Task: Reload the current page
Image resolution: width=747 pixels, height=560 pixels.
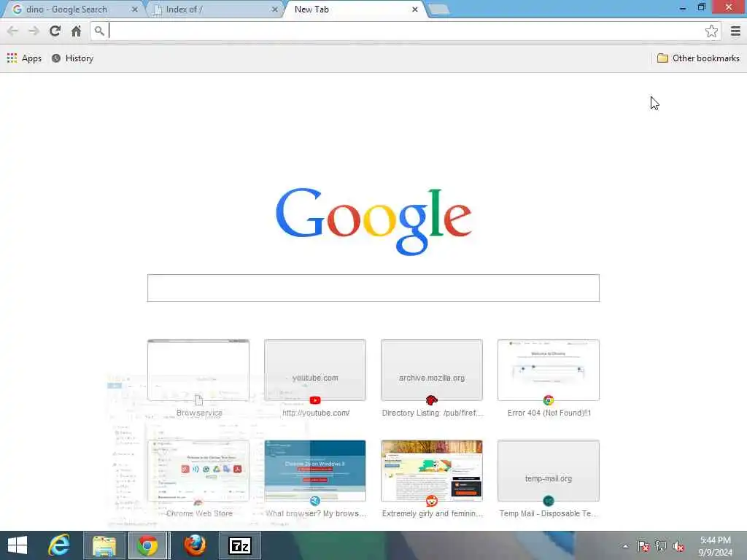Action: [x=55, y=31]
